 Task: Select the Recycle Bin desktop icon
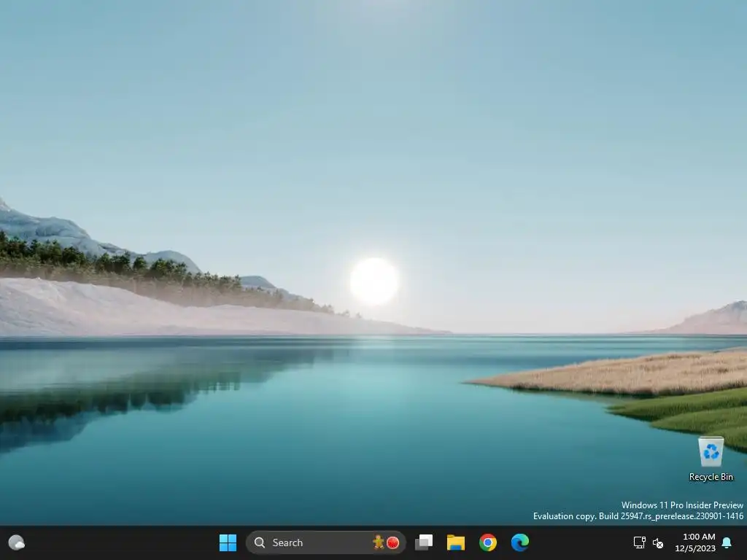(711, 459)
